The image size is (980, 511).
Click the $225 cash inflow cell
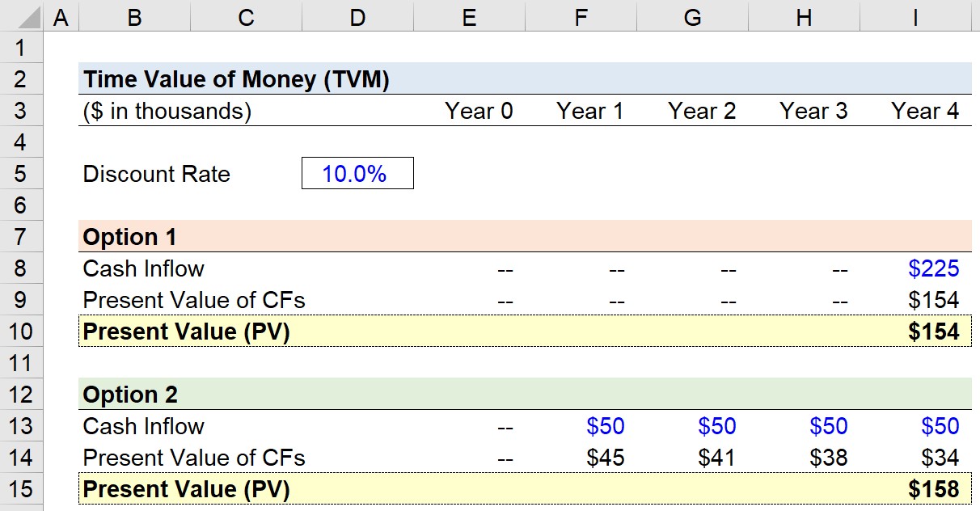coord(934,268)
